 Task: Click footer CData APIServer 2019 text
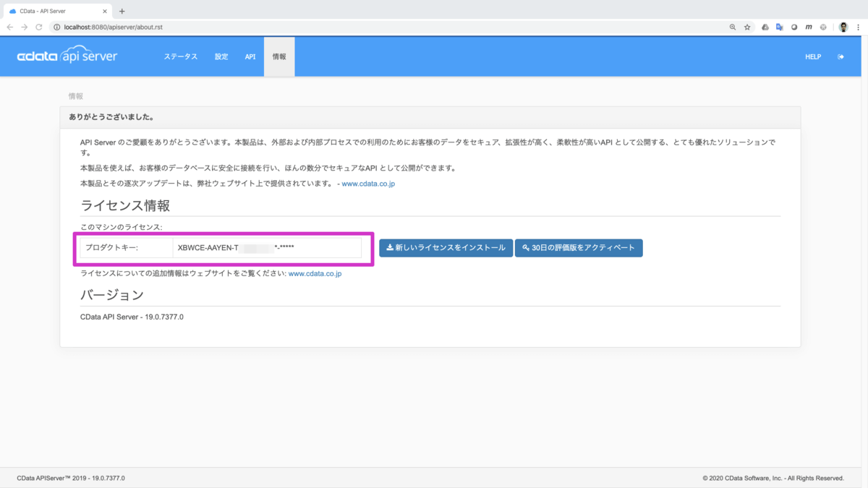tap(71, 478)
